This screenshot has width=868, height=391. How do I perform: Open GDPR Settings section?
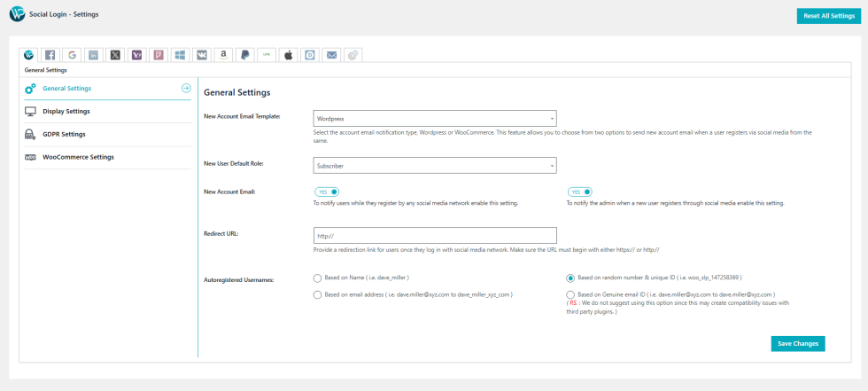64,134
